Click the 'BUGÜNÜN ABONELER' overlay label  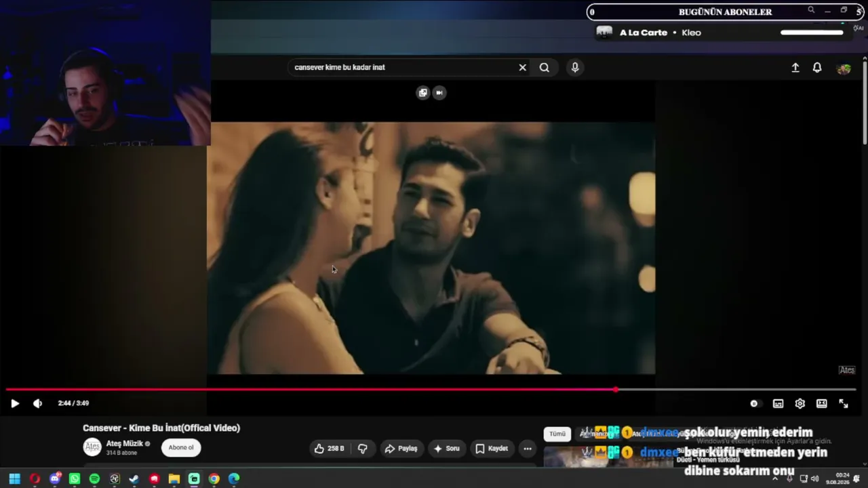tap(725, 12)
